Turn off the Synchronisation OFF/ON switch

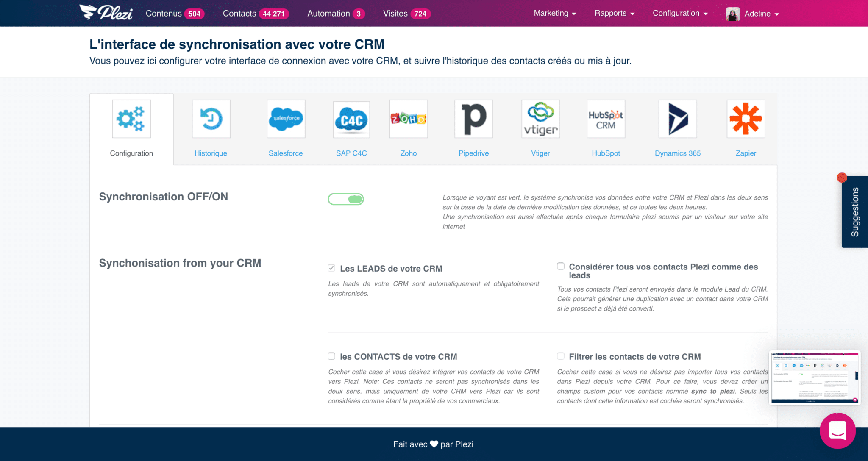click(346, 199)
